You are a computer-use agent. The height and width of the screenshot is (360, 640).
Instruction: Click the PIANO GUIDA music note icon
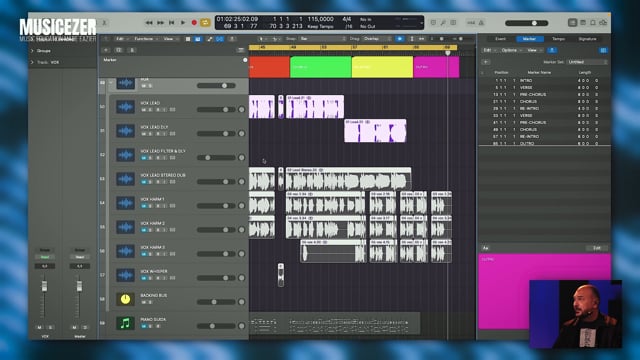point(125,323)
